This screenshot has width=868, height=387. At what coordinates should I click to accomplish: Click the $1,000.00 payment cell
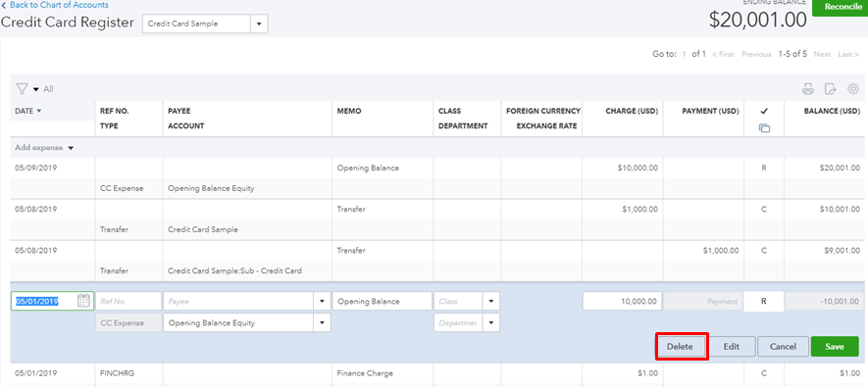pos(721,251)
